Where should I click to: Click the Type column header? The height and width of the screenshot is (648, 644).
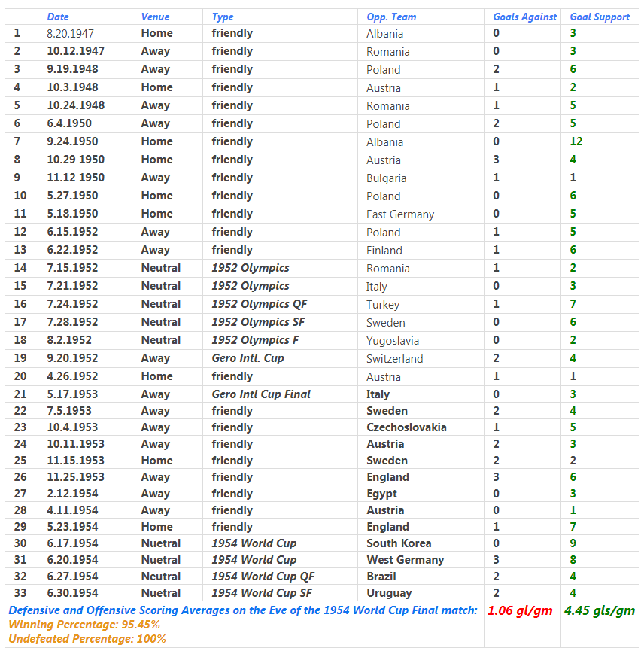coord(223,17)
